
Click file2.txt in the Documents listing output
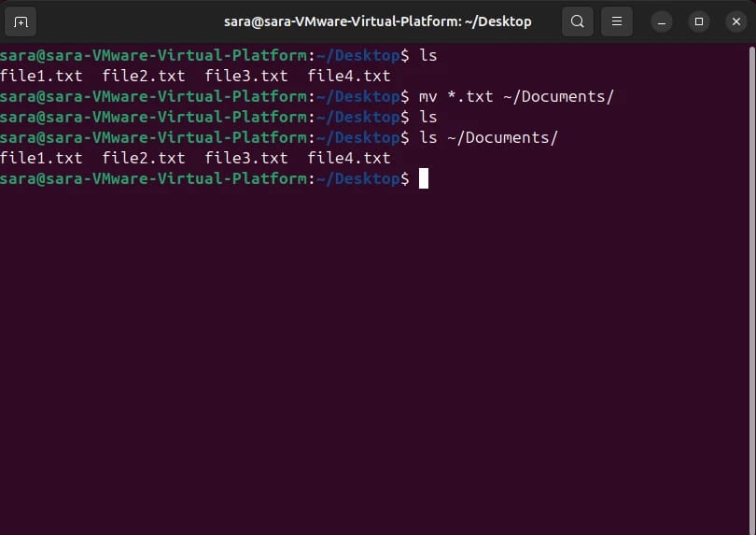click(144, 158)
